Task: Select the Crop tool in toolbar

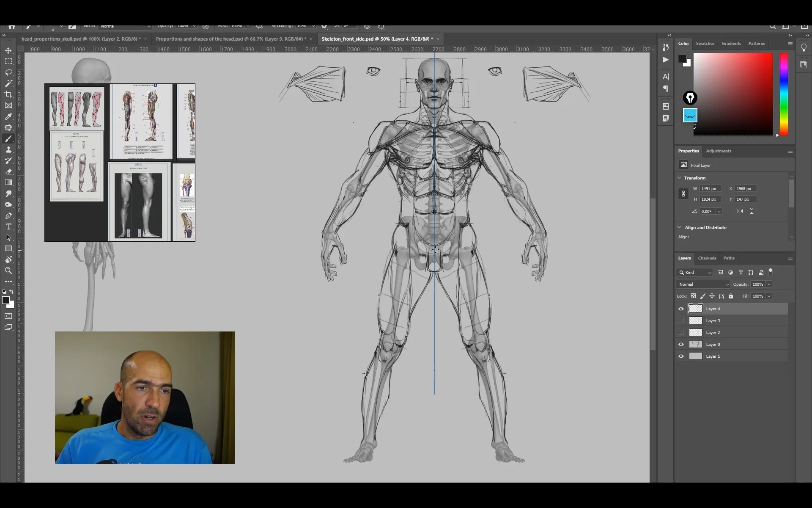Action: 9,95
